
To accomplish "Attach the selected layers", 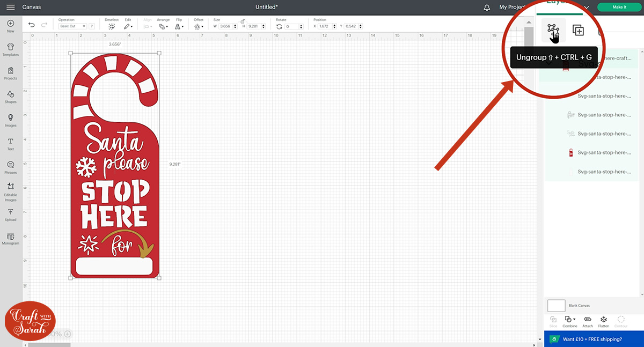I will 588,321.
